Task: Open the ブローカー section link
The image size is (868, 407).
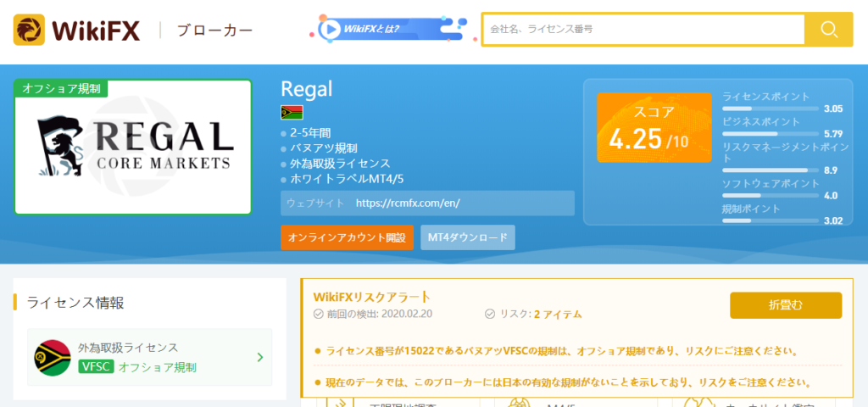Action: coord(214,30)
